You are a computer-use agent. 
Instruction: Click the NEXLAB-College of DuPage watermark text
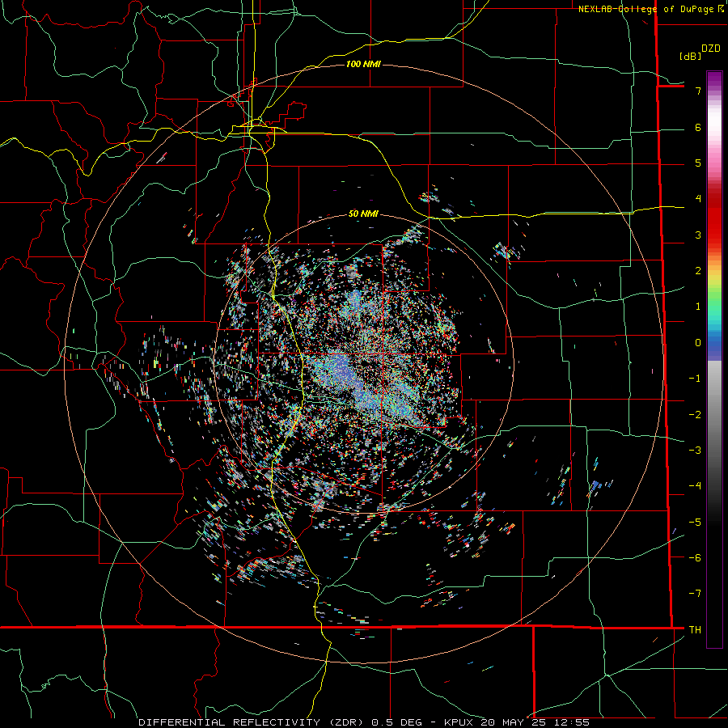pos(647,9)
